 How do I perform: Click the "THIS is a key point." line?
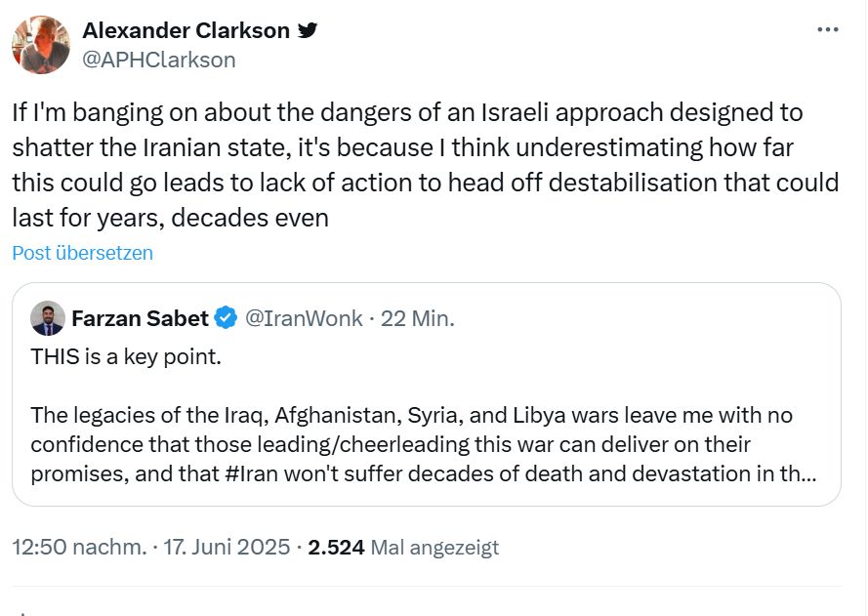pyautogui.click(x=126, y=357)
